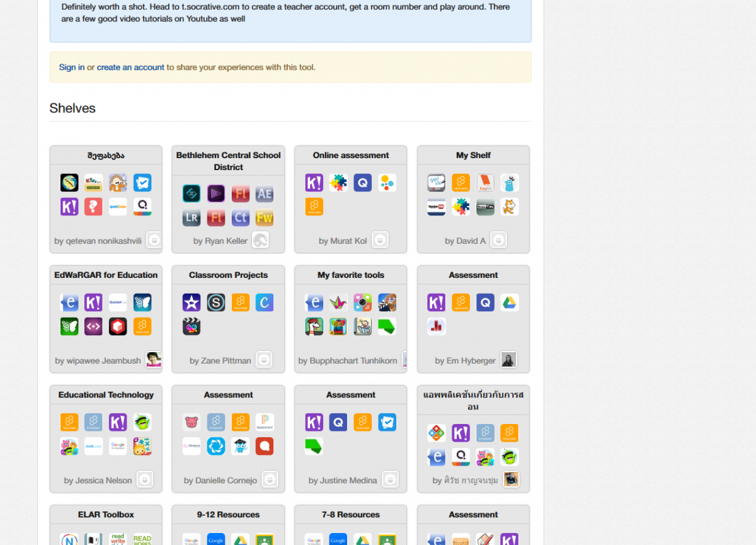Open Kahoot icon in Online assessment shelf
This screenshot has width=756, height=545.
tap(314, 183)
